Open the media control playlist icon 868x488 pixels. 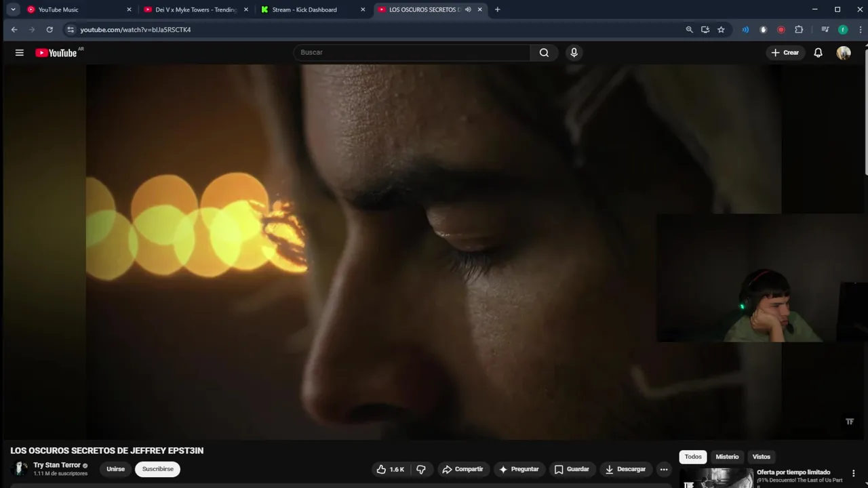[825, 30]
